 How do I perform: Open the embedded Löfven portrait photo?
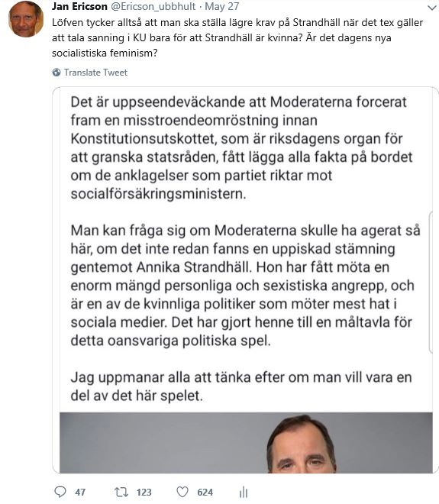point(246,443)
